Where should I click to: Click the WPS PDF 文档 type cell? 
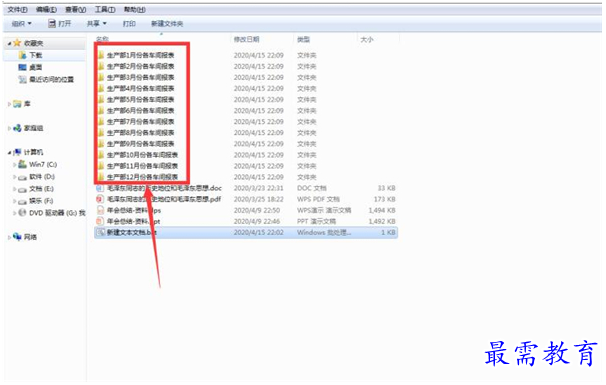click(x=318, y=199)
